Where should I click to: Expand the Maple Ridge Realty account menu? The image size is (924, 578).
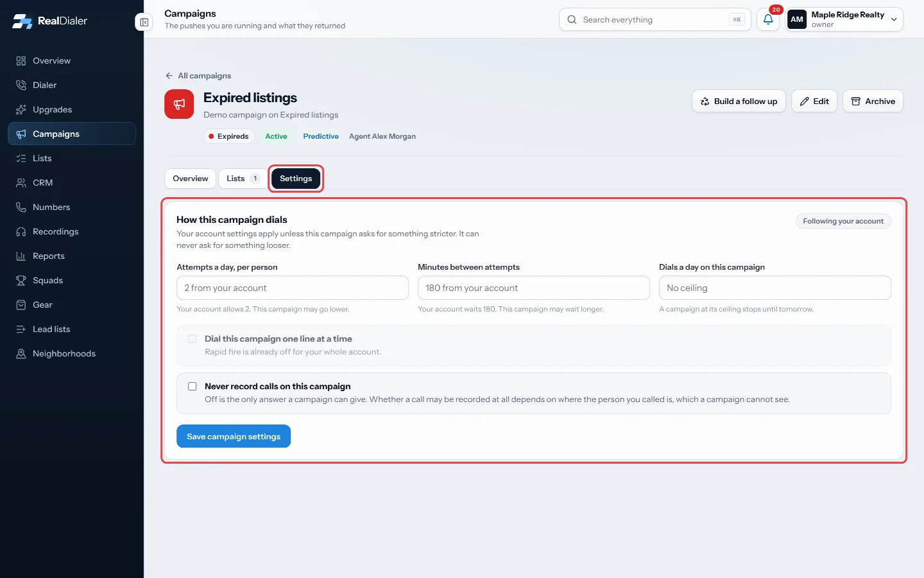click(x=844, y=19)
